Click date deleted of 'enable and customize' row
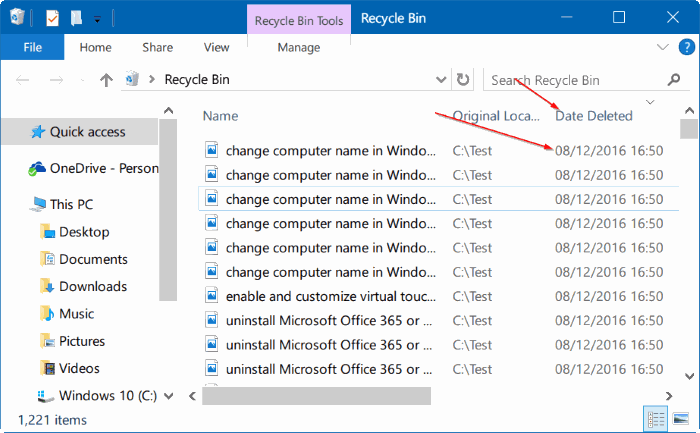This screenshot has width=700, height=433. tap(609, 296)
